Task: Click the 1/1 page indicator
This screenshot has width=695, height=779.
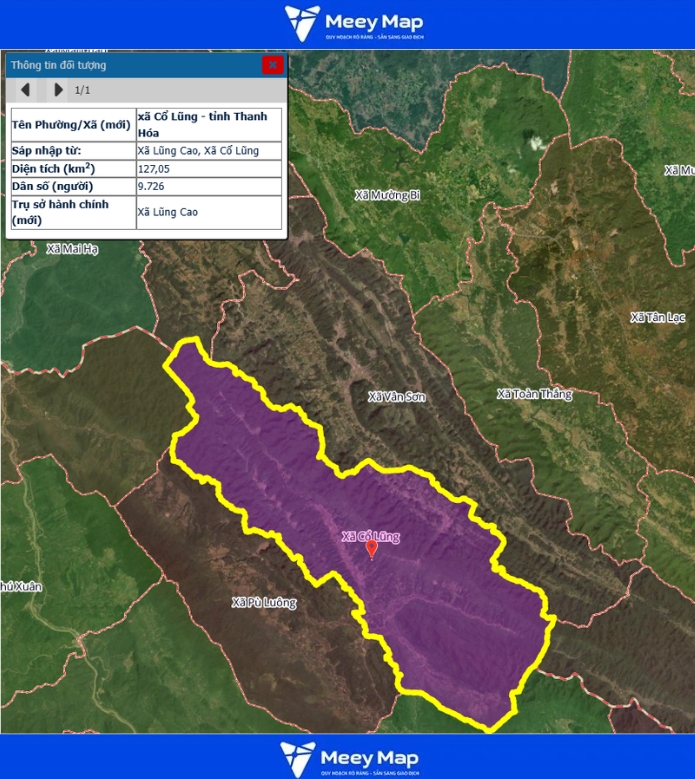Action: pos(84,90)
